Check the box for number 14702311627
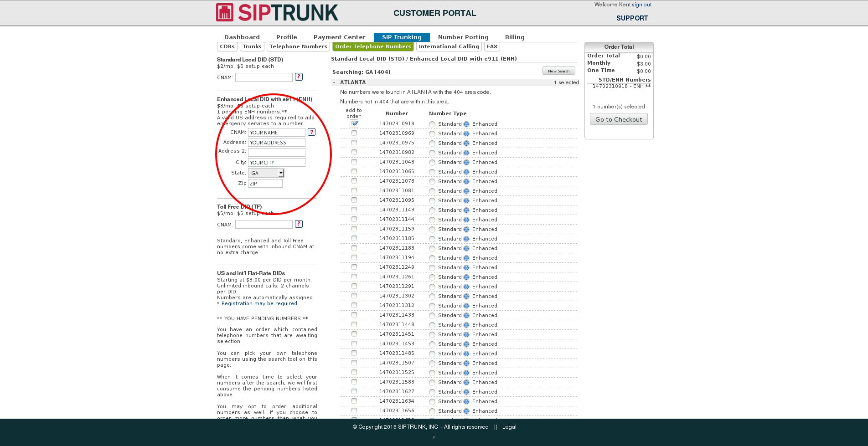 (354, 391)
